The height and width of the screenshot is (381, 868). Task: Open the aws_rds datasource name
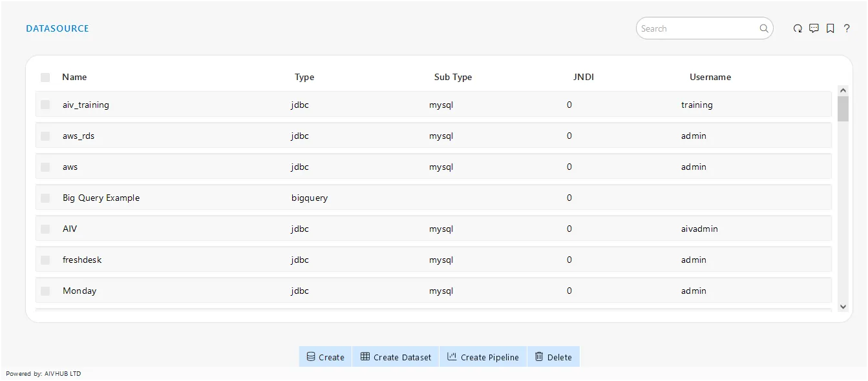point(79,136)
